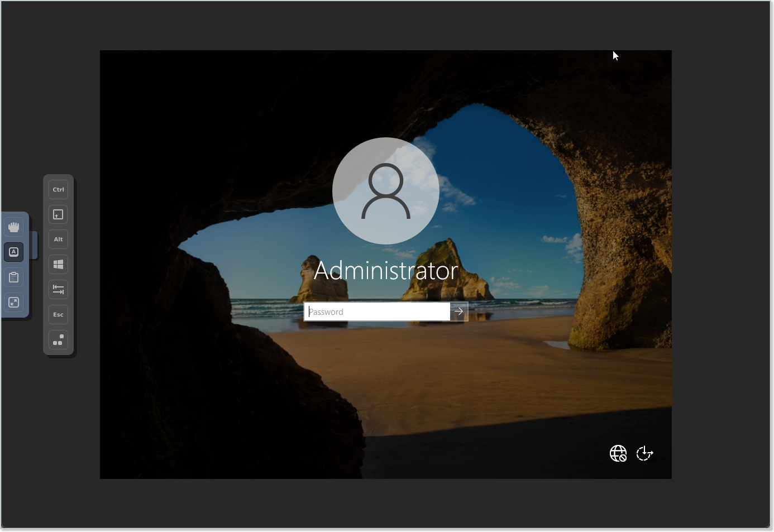Grab the noVNC control bar handle
Image resolution: width=774 pixels, height=532 pixels.
pos(34,245)
